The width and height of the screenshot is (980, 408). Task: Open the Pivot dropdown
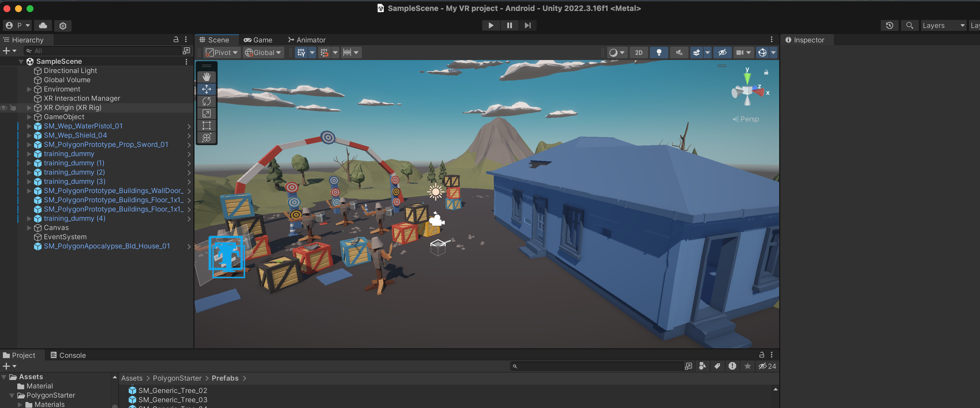(x=222, y=53)
